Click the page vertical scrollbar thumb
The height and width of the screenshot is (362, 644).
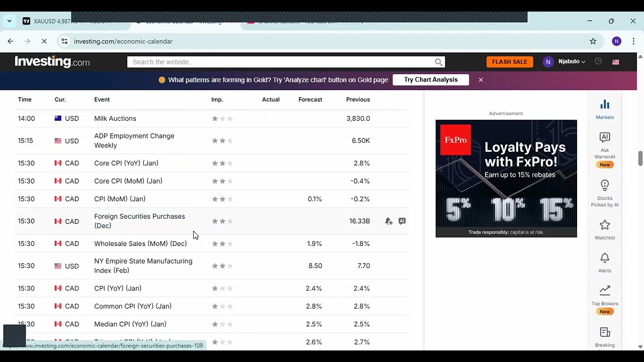pyautogui.click(x=640, y=158)
